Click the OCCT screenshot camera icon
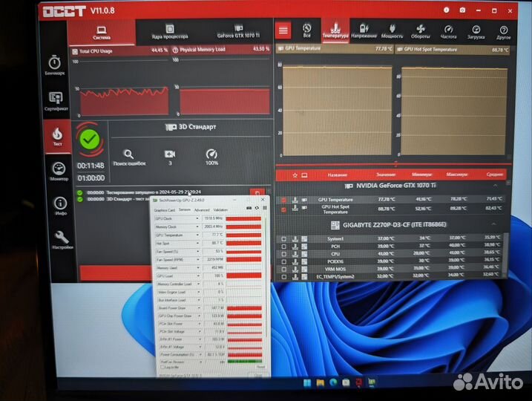532x401 pixels. point(462,10)
